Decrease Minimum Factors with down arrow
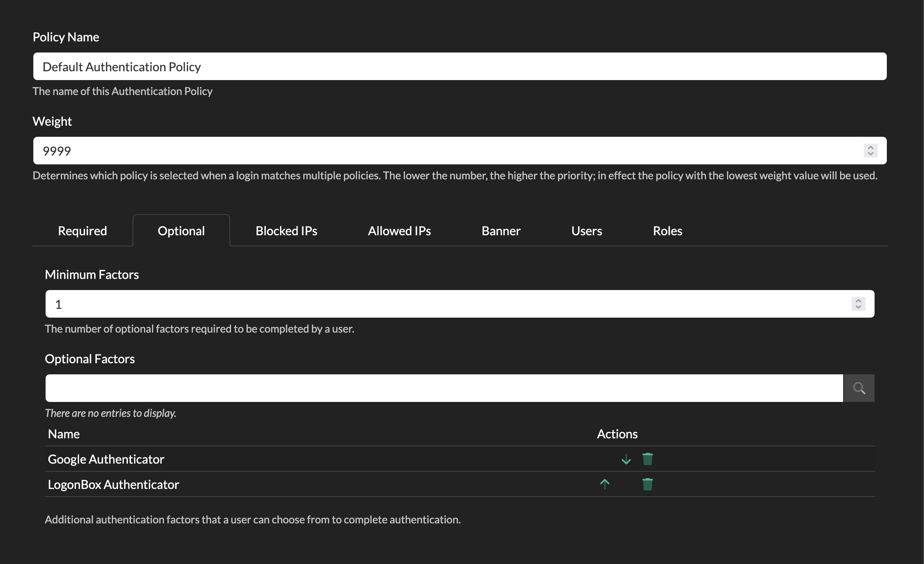Screen dimensions: 924x564 click(858, 307)
